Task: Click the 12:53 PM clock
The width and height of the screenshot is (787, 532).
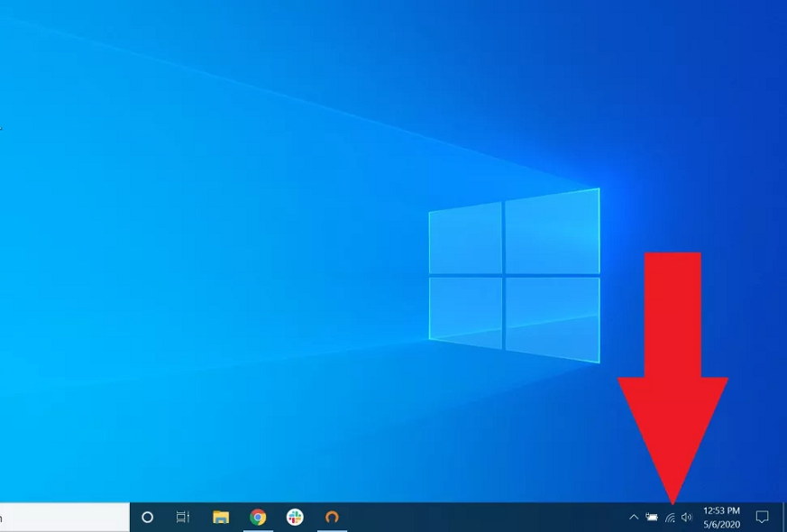Action: click(x=721, y=510)
